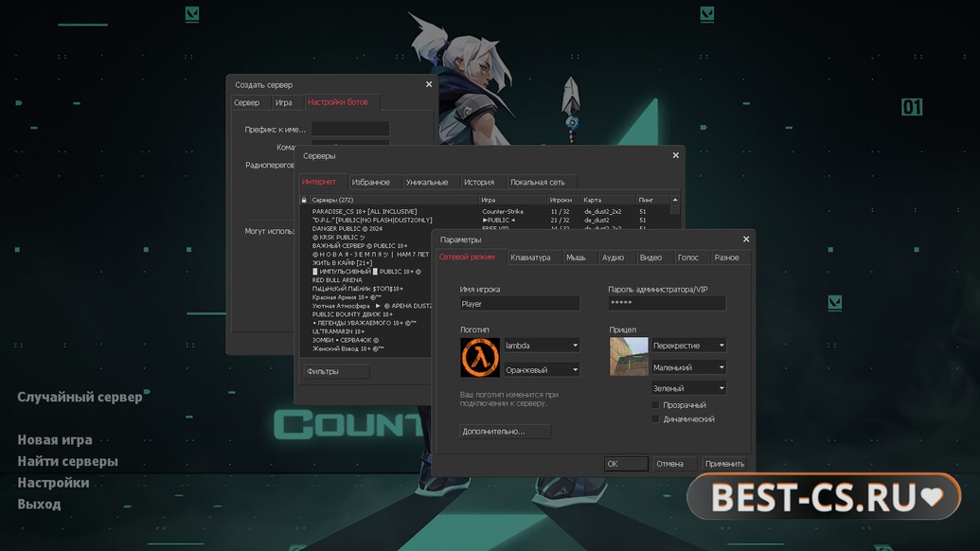
Task: Open the Дополнительно... settings button
Action: [x=505, y=431]
